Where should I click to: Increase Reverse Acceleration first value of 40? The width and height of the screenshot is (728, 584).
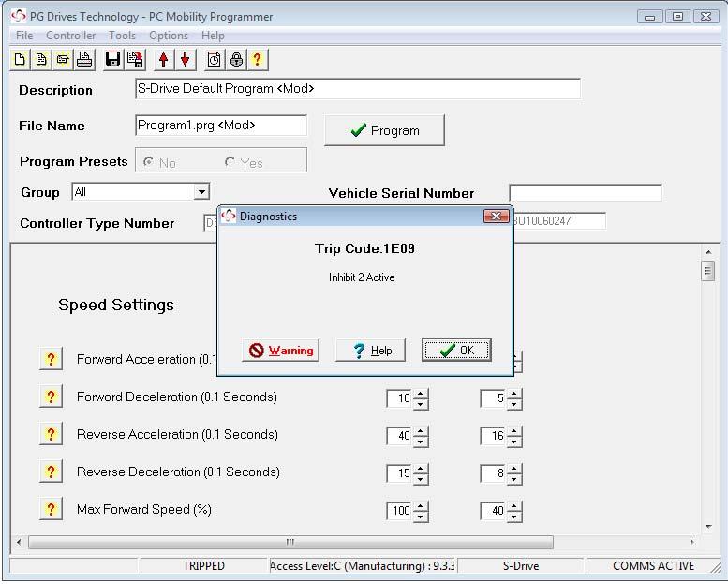point(420,431)
